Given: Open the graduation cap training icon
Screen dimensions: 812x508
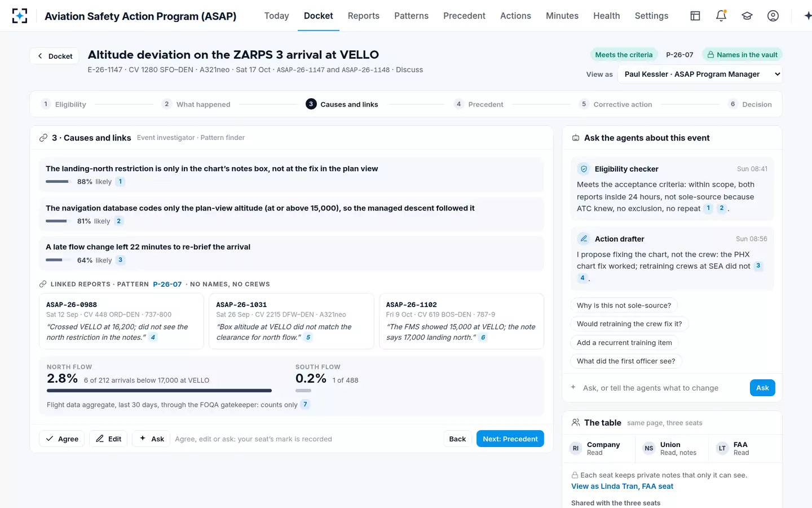Looking at the screenshot, I should click(747, 16).
